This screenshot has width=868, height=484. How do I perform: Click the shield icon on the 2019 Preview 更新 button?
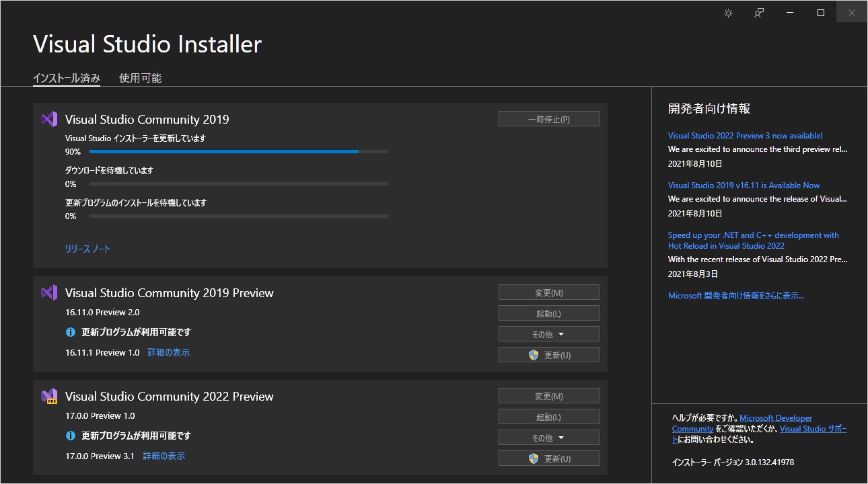coord(534,354)
